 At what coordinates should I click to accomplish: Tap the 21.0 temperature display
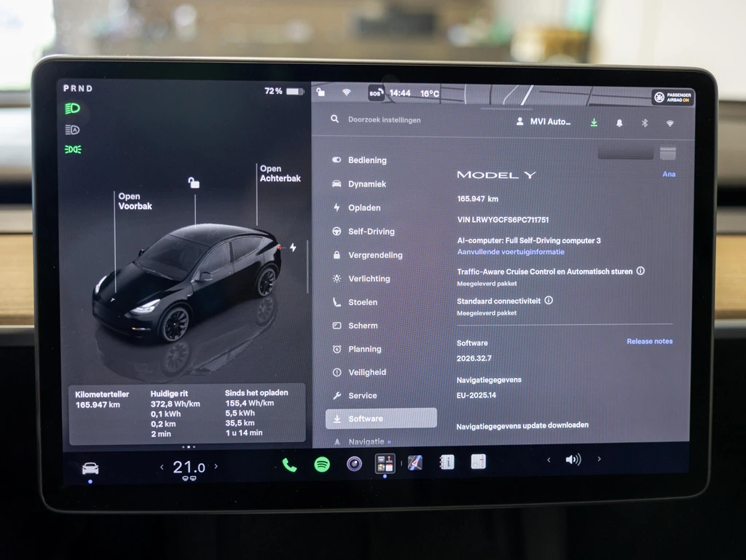coord(189,468)
